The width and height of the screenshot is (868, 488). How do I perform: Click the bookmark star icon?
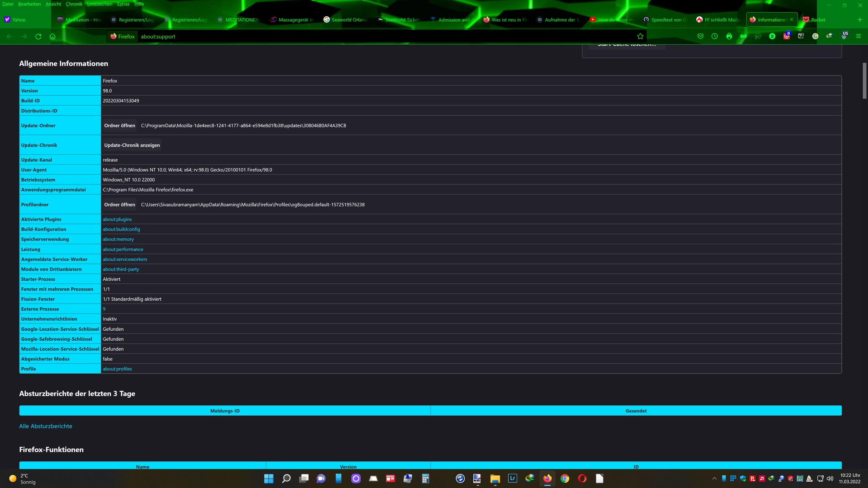640,37
